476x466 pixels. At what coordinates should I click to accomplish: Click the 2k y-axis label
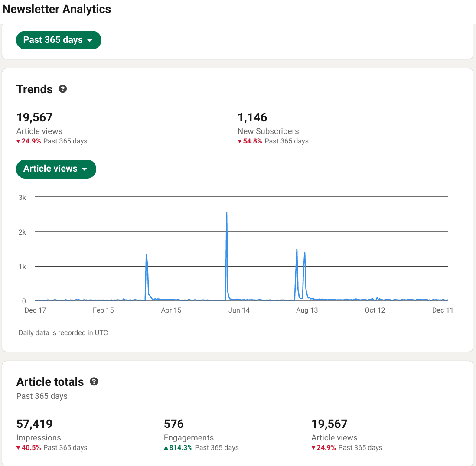coord(22,232)
